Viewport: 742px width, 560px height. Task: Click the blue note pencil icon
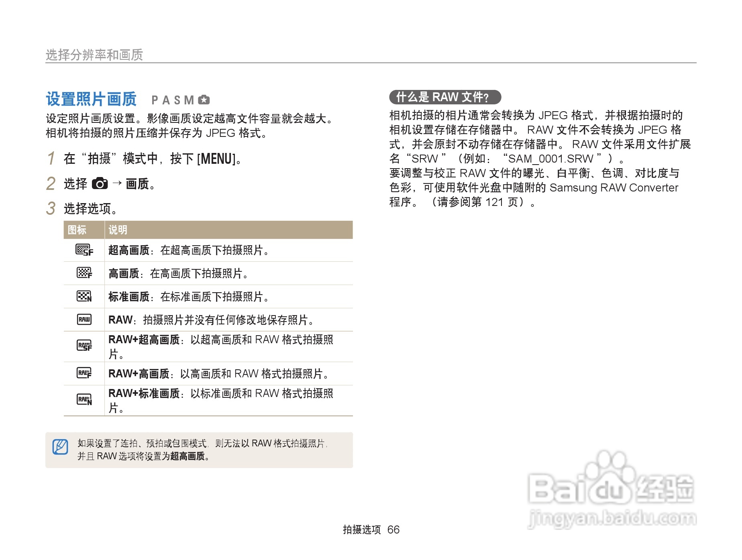pyautogui.click(x=60, y=446)
